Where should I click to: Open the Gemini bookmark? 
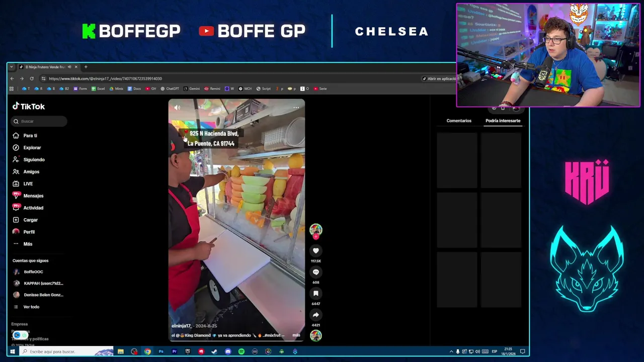[x=192, y=89]
